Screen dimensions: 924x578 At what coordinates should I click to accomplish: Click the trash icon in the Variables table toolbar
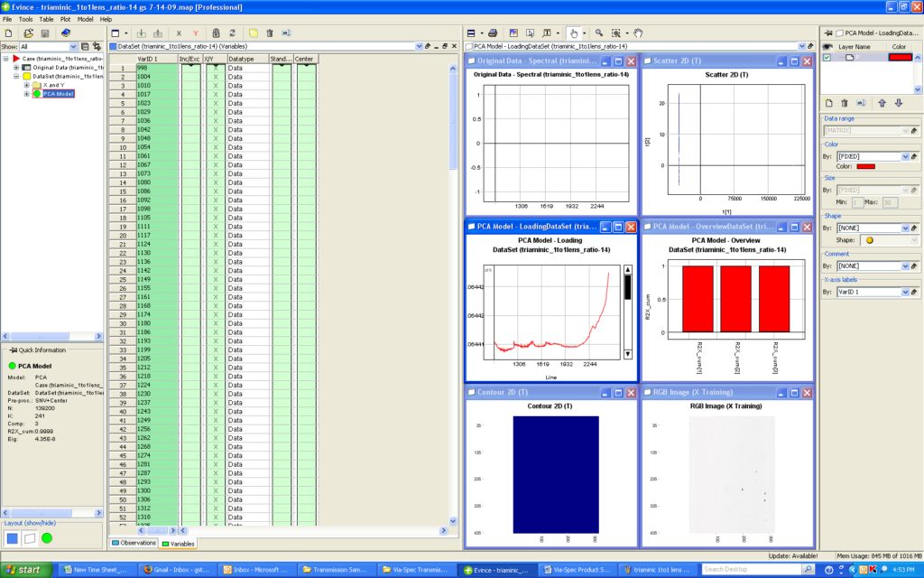[269, 33]
